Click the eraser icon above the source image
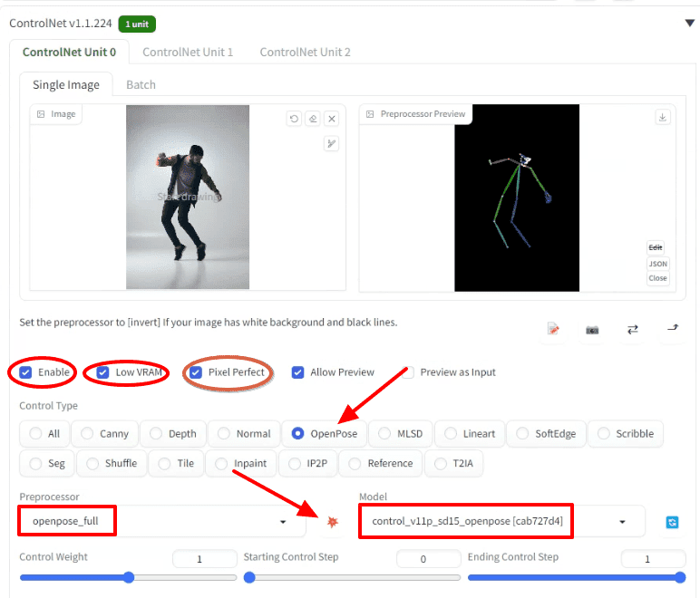The height and width of the screenshot is (598, 700). (x=313, y=119)
